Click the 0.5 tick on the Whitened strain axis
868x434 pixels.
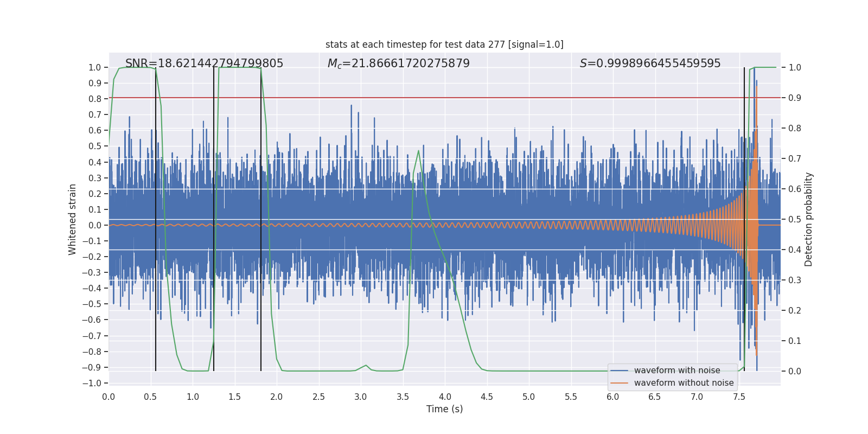pos(95,146)
